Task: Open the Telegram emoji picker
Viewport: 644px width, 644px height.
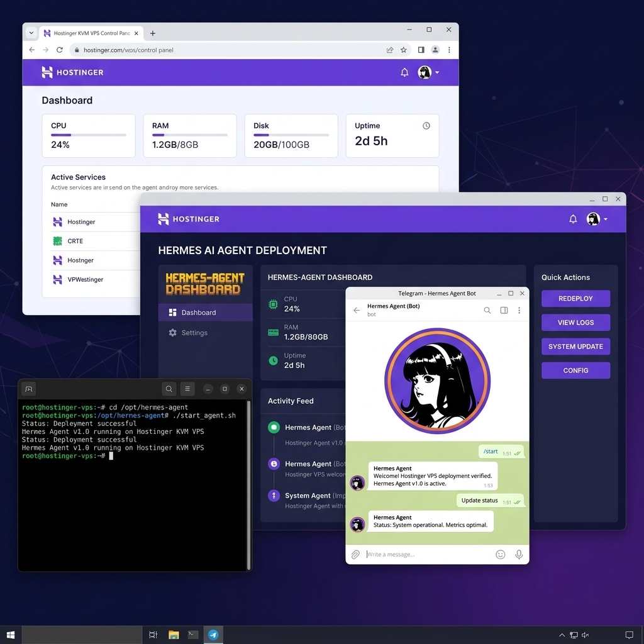Action: click(500, 555)
